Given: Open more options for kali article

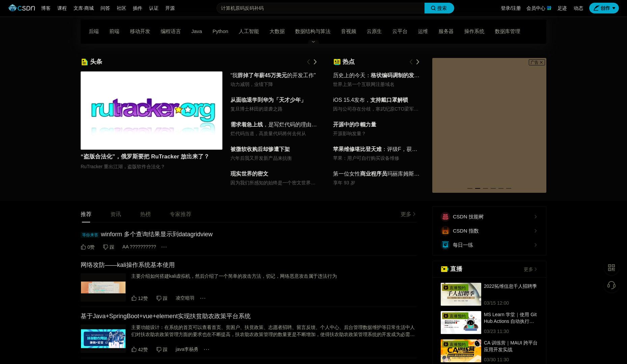Looking at the screenshot, I should [203, 298].
